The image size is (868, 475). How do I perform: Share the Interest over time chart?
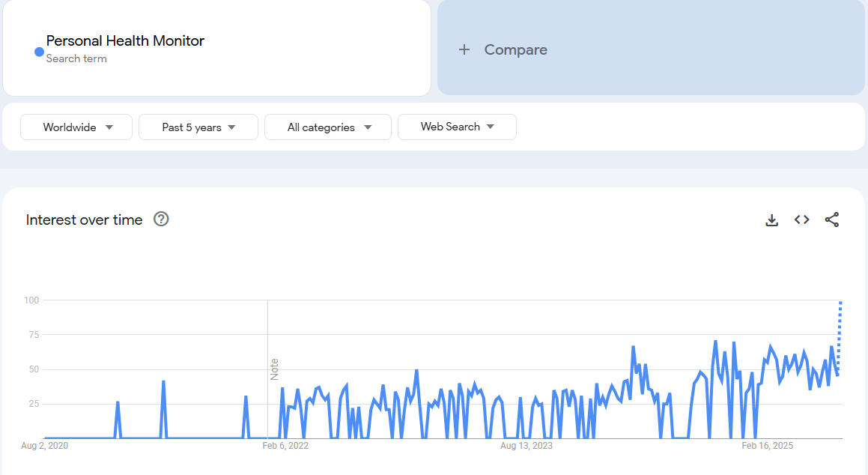(x=831, y=220)
